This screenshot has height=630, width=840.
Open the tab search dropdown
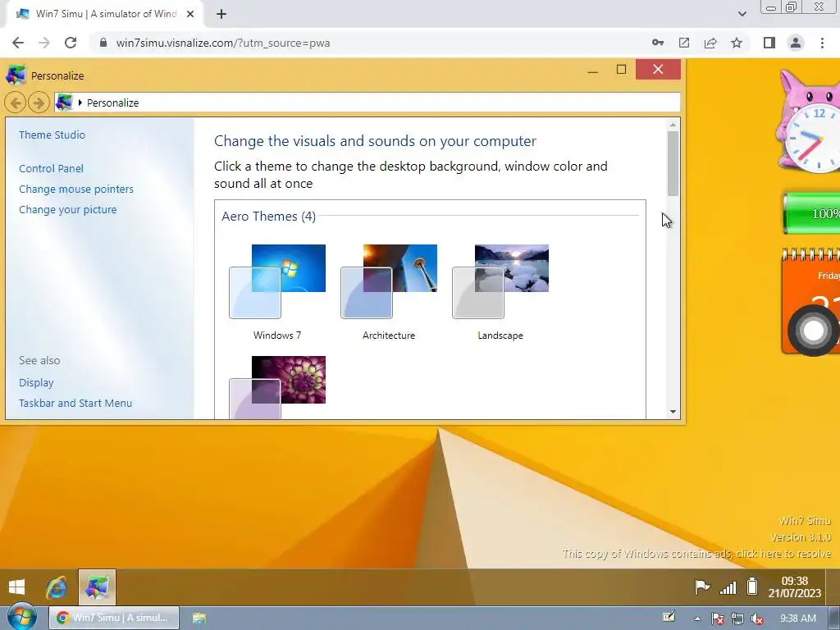tap(742, 14)
